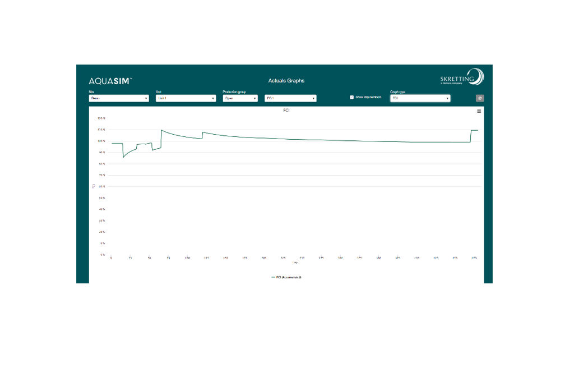Click the y-axis title beside the chart
Viewport: 588px width, 367px height.
tap(94, 186)
